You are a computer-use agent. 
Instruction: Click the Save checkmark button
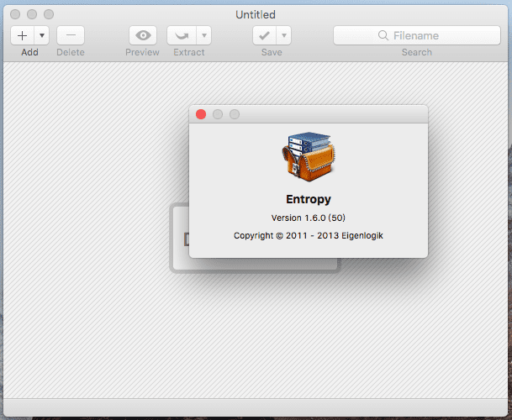pyautogui.click(x=265, y=35)
